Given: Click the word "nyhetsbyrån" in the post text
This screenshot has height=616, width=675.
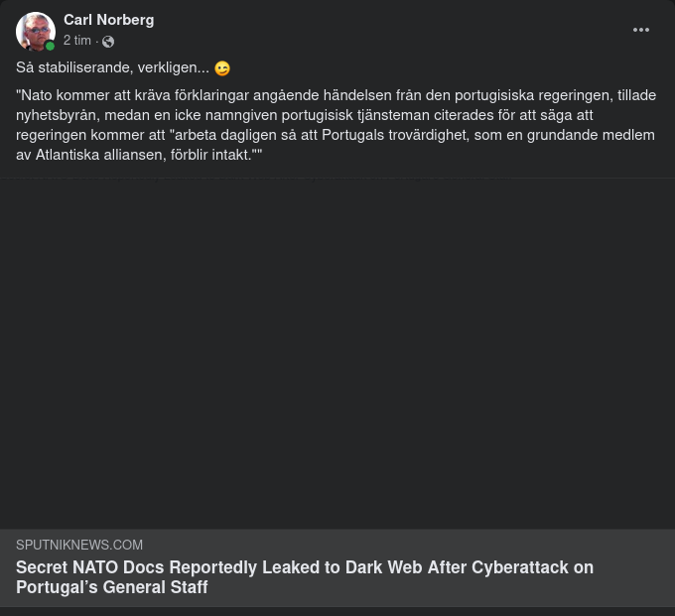Looking at the screenshot, I should [55, 115].
